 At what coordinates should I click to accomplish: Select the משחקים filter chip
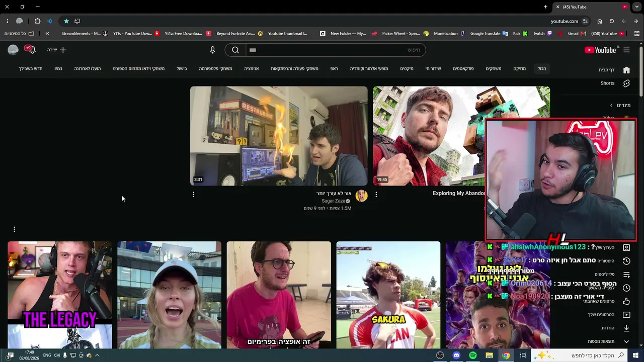(x=494, y=69)
